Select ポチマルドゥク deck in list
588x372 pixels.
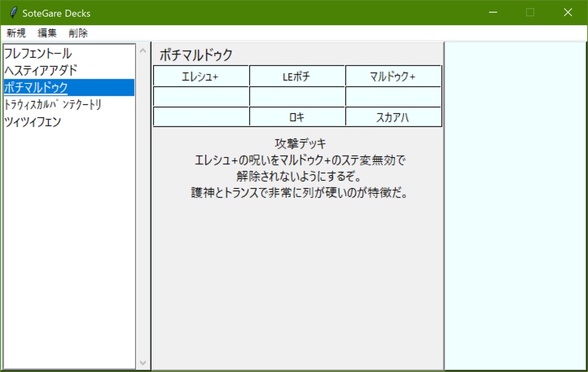(69, 87)
